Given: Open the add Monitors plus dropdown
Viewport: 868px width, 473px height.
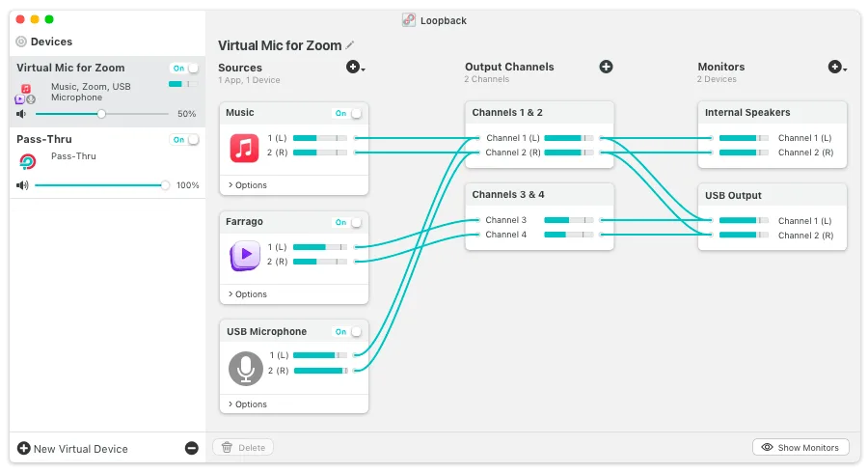Looking at the screenshot, I should coord(837,67).
